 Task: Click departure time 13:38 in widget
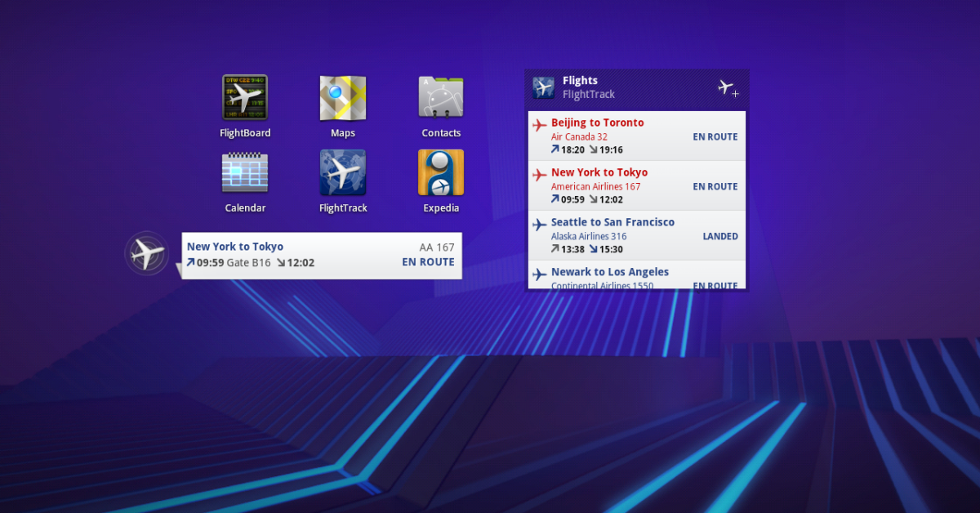pyautogui.click(x=572, y=250)
